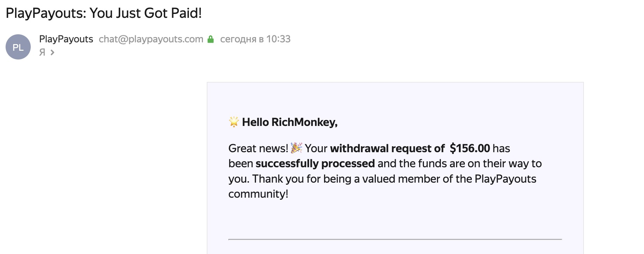Screen dimensions: 644x254
Task: Select the chat@playpayouts.com sender address
Action: [x=151, y=39]
